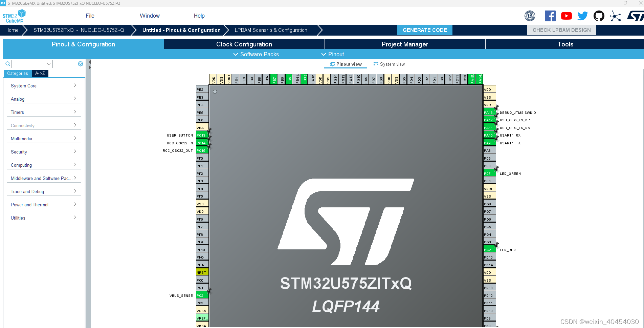Click the ST community network icon
644x328 pixels.
click(x=615, y=16)
